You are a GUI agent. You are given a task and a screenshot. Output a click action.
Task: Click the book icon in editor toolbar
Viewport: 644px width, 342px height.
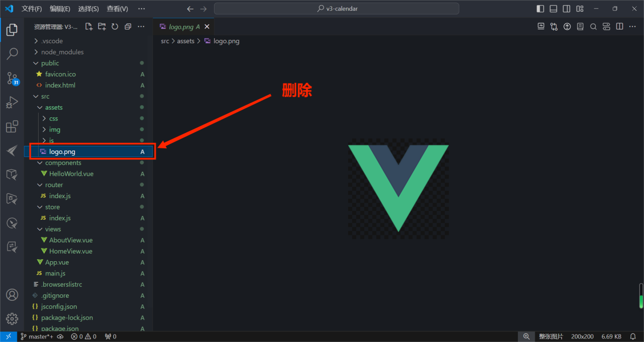coord(580,26)
